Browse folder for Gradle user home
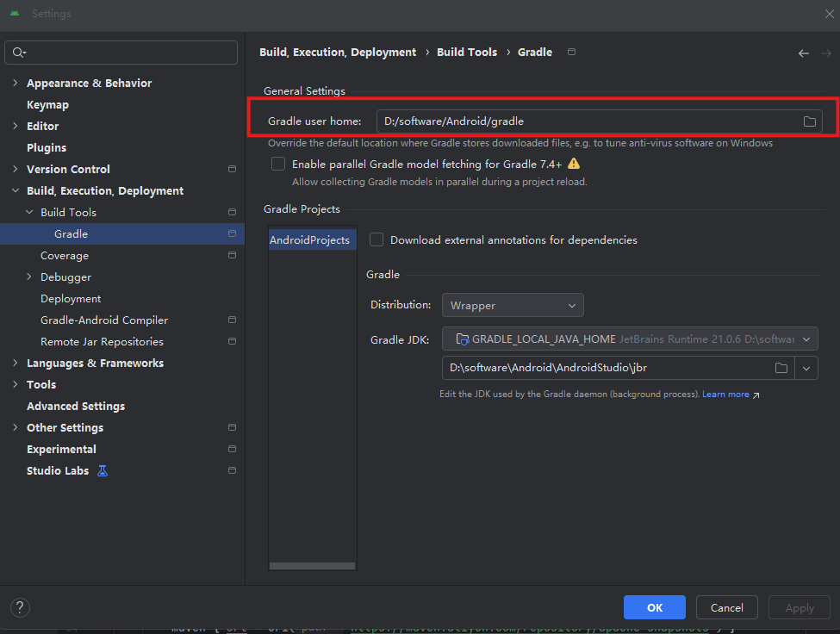Screen dimensions: 840x634 810,121
